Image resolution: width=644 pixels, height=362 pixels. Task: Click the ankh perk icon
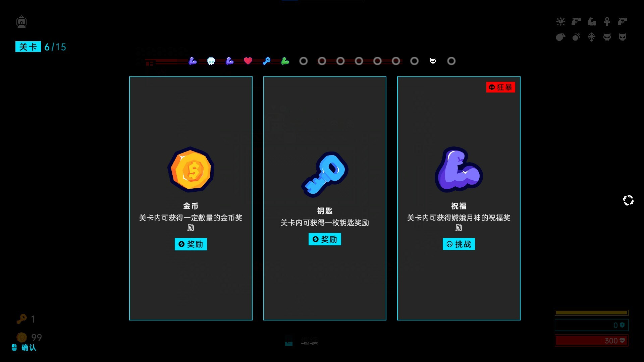607,22
